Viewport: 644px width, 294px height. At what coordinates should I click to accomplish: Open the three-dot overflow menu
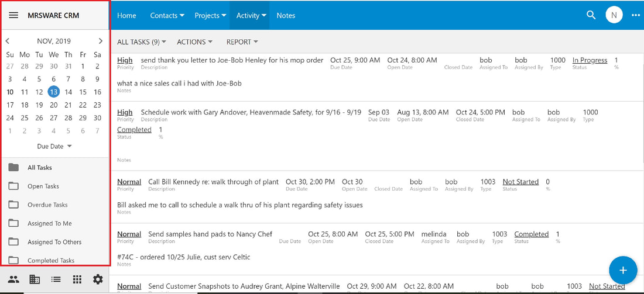pyautogui.click(x=636, y=15)
